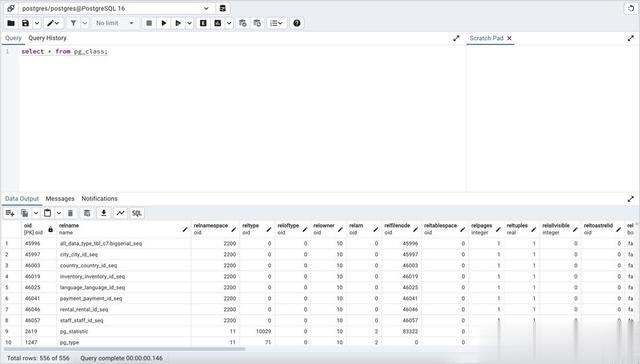Select row number 4 header
The image size is (640, 364).
click(x=11, y=277)
